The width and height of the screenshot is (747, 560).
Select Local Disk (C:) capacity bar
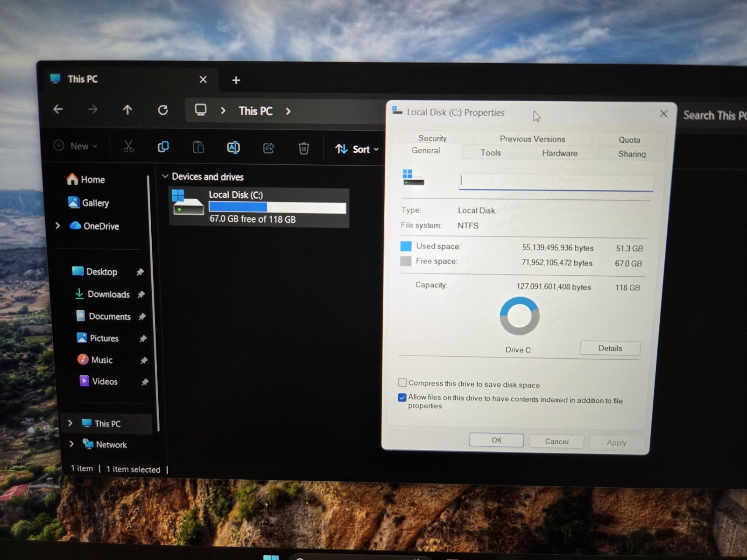[x=277, y=207]
